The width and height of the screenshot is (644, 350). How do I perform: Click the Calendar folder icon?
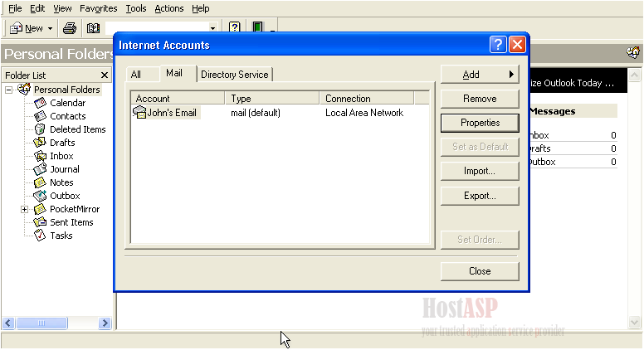coord(40,103)
